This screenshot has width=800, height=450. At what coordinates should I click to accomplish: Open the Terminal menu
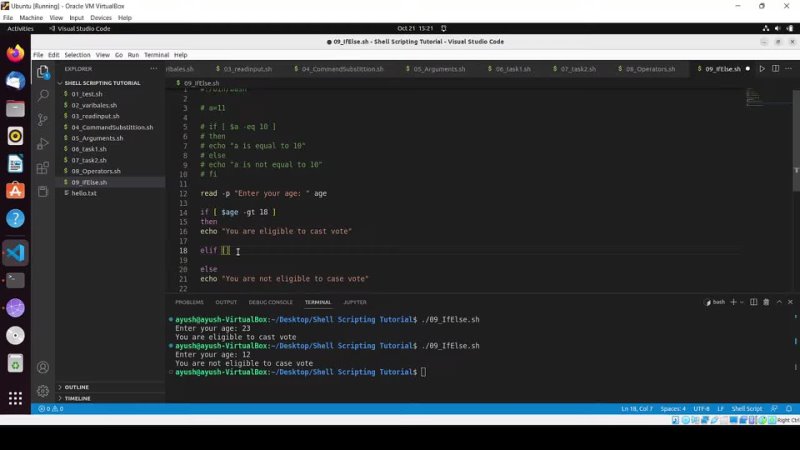point(156,55)
